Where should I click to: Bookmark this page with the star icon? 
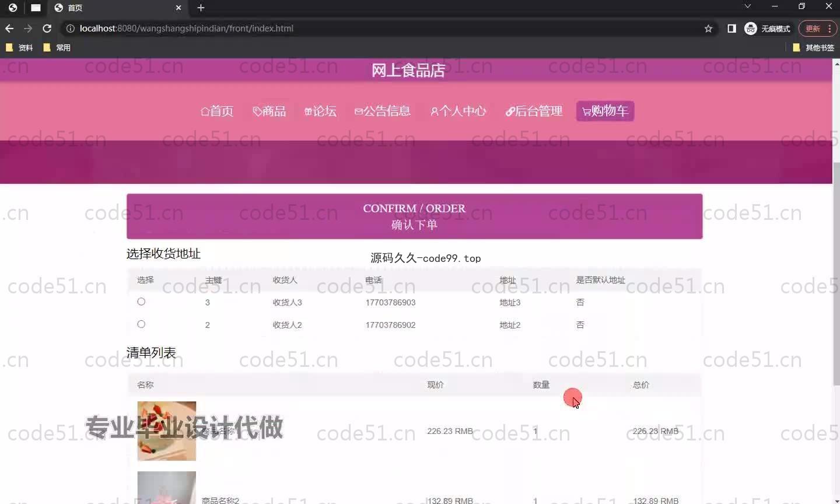(x=708, y=29)
